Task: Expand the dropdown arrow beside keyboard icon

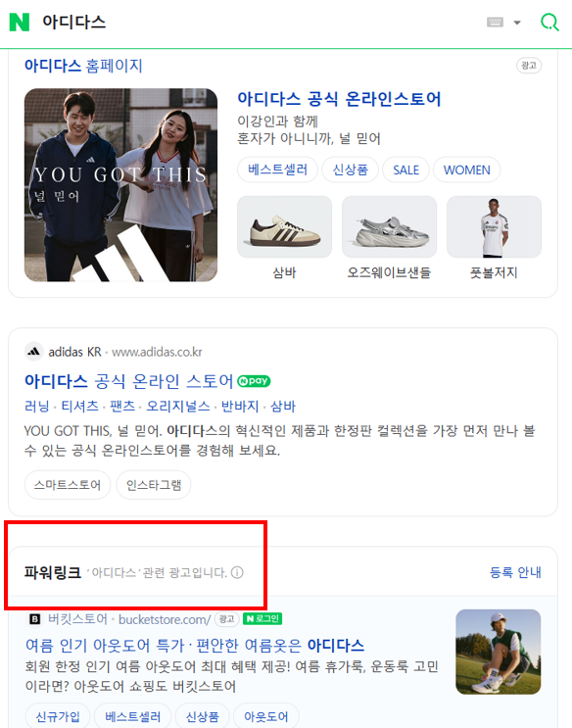Action: pos(517,23)
